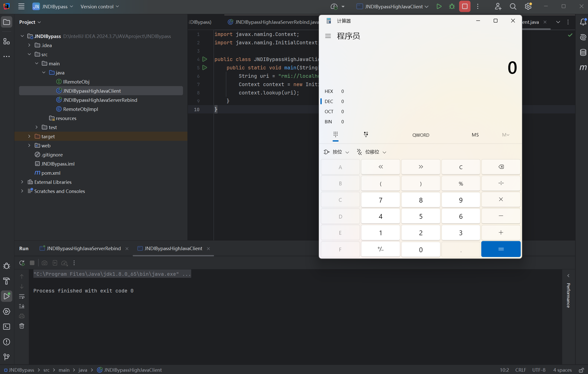Screen dimensions: 588x374
Task: Close the JNDIBypassHighJavaClient Run tab
Action: (208, 249)
